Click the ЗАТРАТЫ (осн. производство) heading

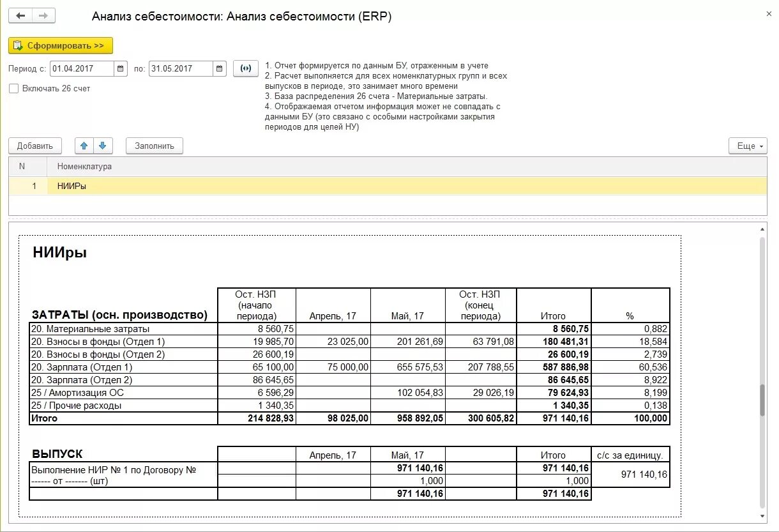(x=119, y=315)
